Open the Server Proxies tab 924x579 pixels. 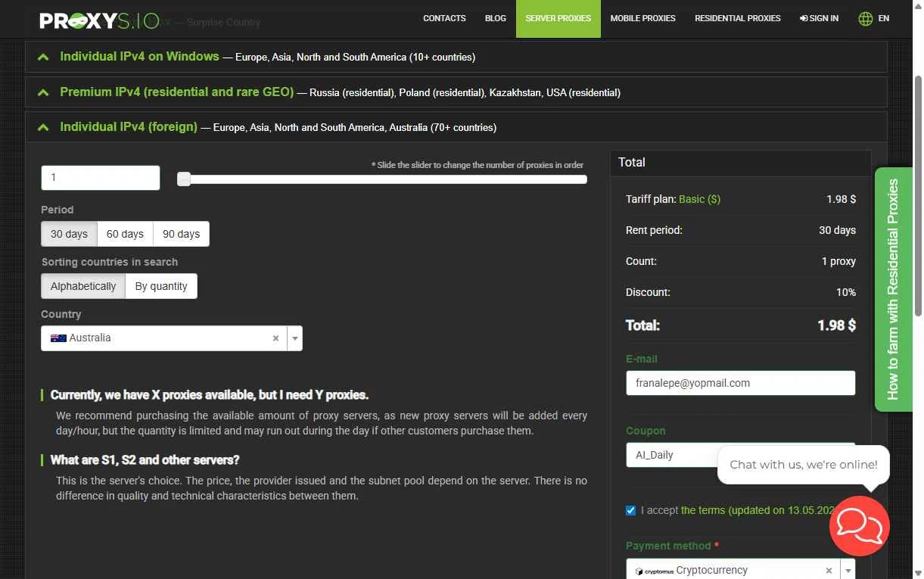click(558, 18)
